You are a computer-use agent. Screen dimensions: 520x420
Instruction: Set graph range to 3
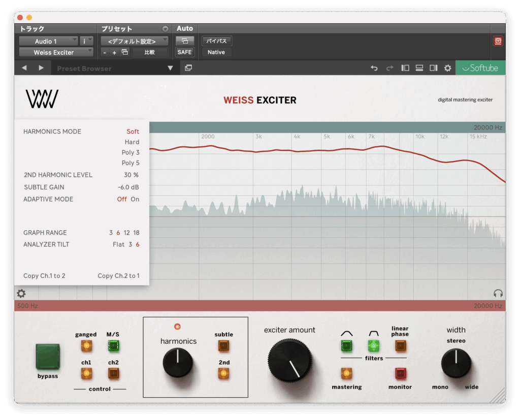(x=111, y=233)
